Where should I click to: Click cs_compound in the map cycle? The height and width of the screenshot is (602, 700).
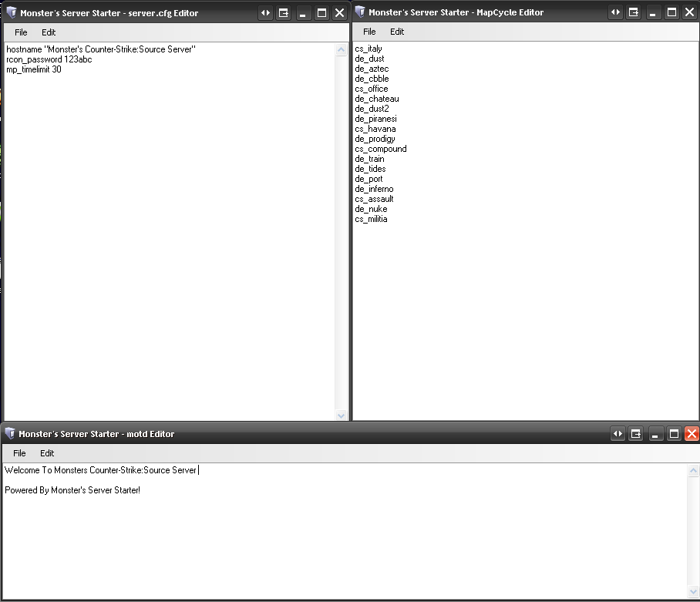pyautogui.click(x=381, y=149)
